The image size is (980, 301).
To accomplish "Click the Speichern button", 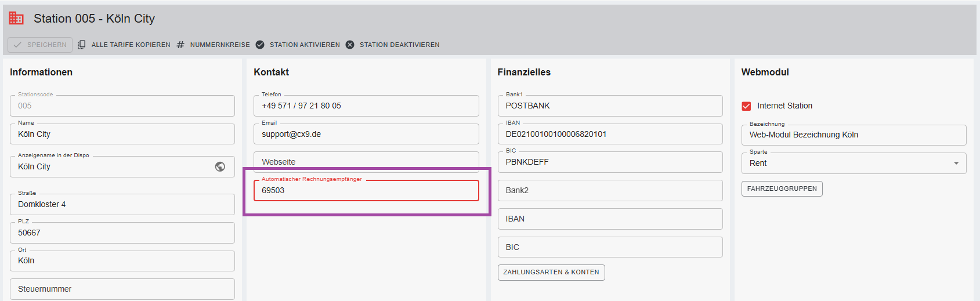I will (x=40, y=45).
